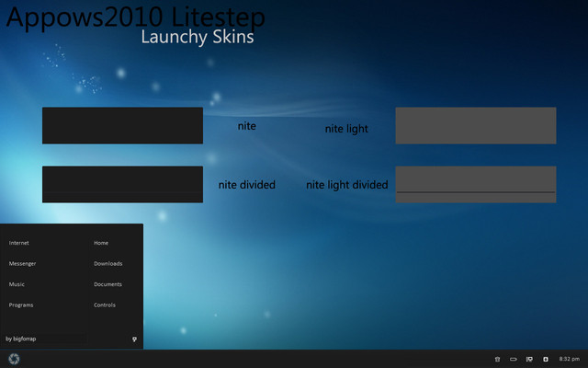Click the monitor-like tray icon
This screenshot has height=368, width=588.
click(529, 360)
